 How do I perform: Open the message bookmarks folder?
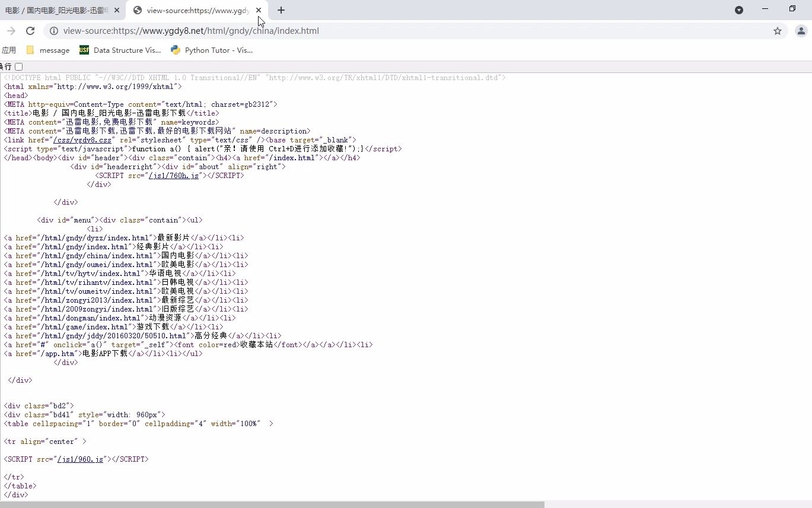(x=48, y=50)
